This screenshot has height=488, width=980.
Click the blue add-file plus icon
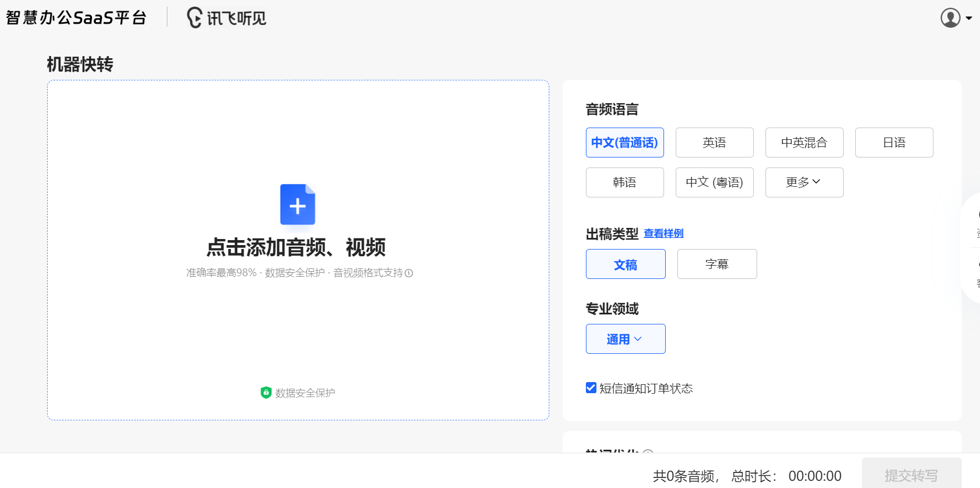tap(298, 205)
